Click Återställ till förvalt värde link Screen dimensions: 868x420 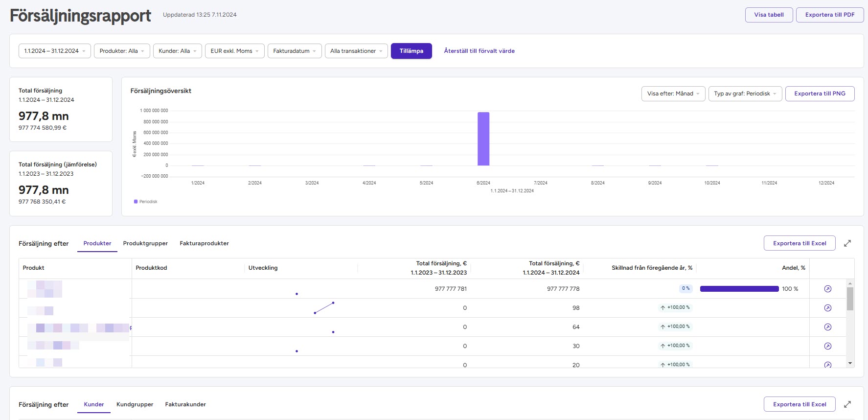[479, 51]
